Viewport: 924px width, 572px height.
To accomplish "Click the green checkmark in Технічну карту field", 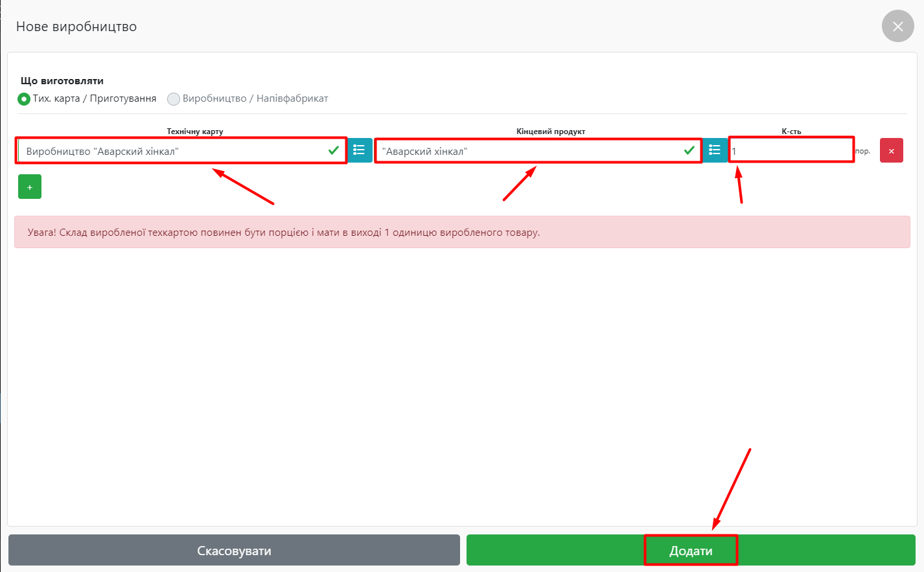I will pyautogui.click(x=334, y=150).
